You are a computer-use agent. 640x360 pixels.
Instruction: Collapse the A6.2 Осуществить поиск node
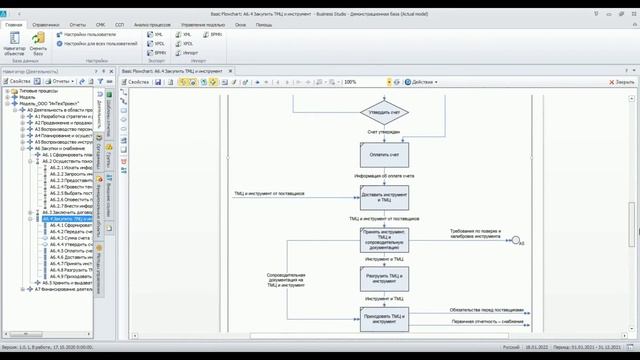[x=31, y=161]
